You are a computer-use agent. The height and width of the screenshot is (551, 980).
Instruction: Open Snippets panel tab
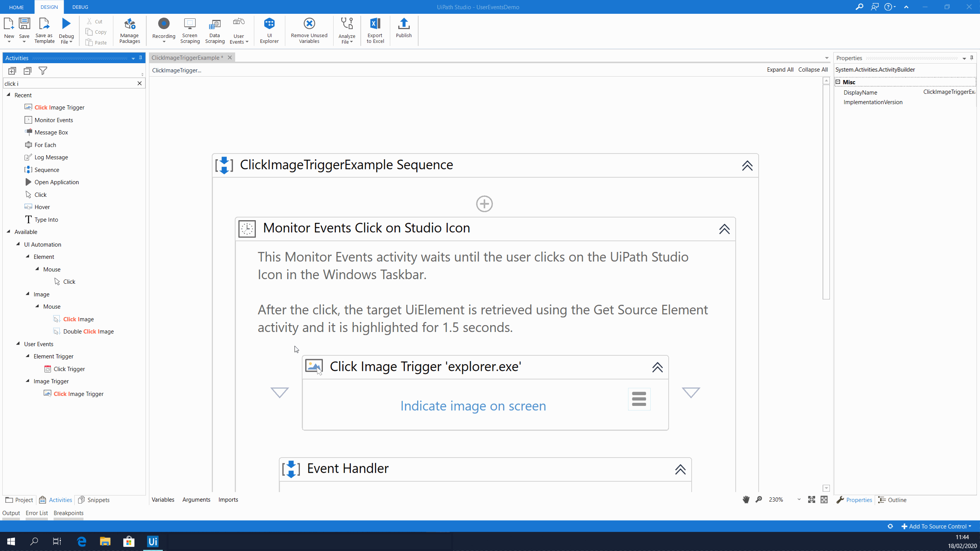point(94,500)
